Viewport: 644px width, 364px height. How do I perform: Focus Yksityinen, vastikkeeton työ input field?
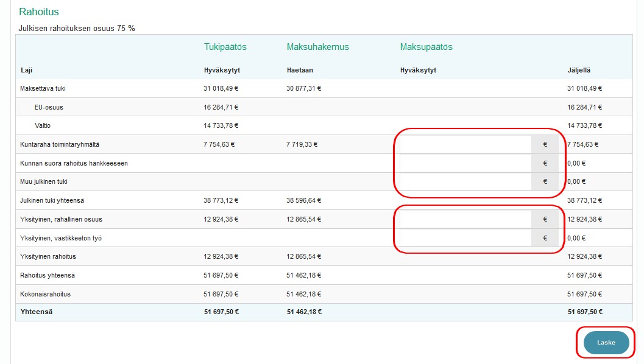pyautogui.click(x=465, y=238)
